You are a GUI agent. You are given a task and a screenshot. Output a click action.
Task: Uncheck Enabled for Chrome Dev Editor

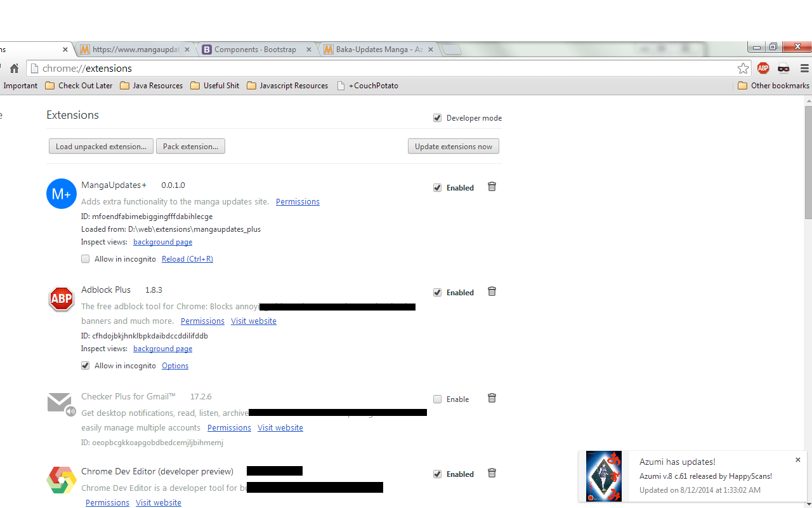437,474
